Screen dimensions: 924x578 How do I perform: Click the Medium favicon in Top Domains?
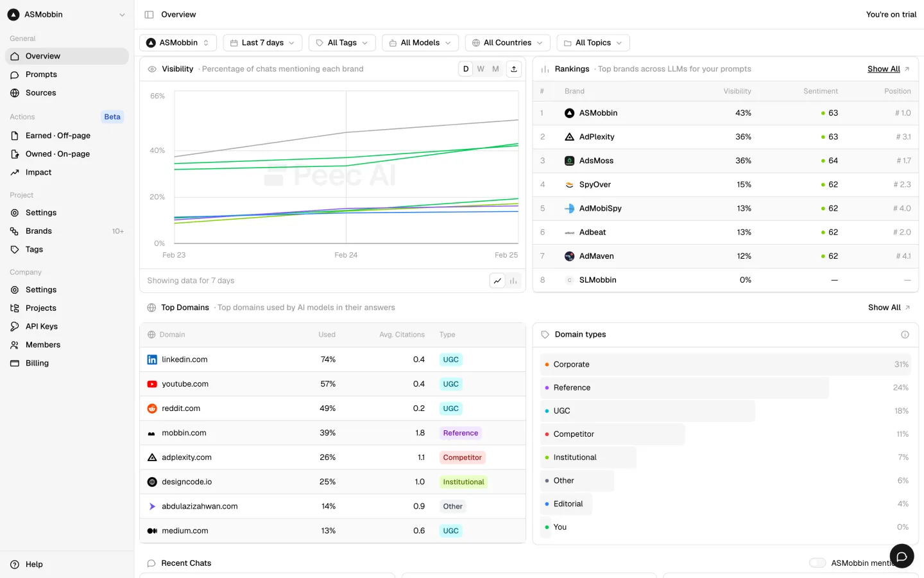click(152, 531)
